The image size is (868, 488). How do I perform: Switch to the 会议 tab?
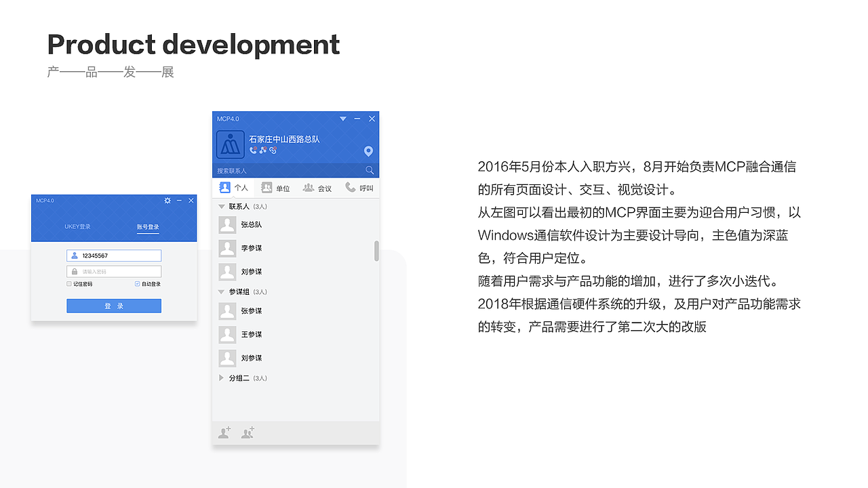click(317, 188)
